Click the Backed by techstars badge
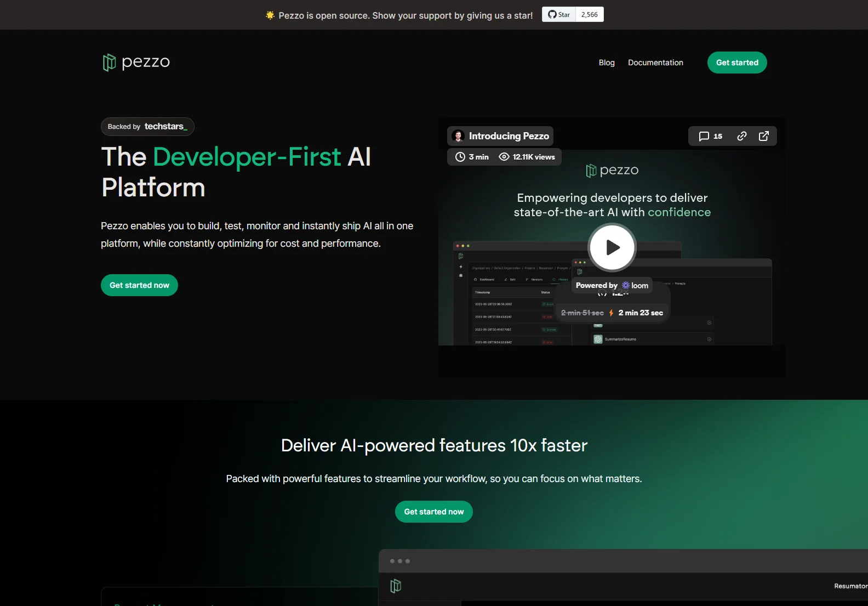This screenshot has width=868, height=606. click(147, 127)
